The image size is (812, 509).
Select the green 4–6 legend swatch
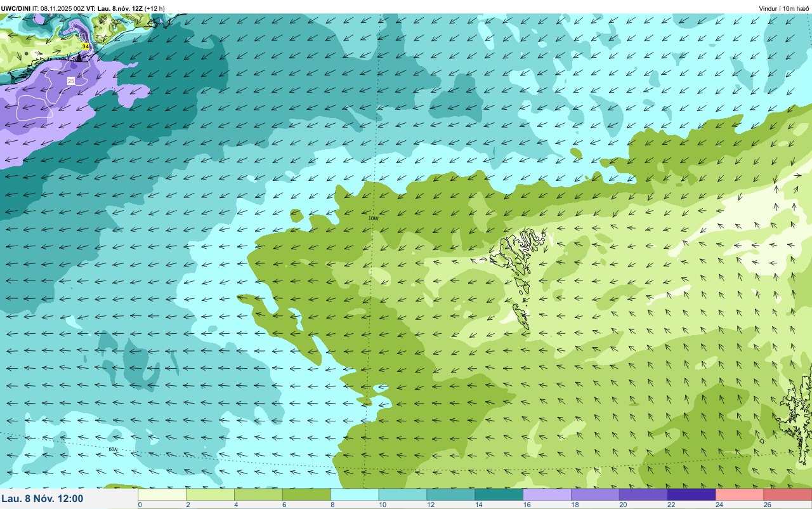258,494
